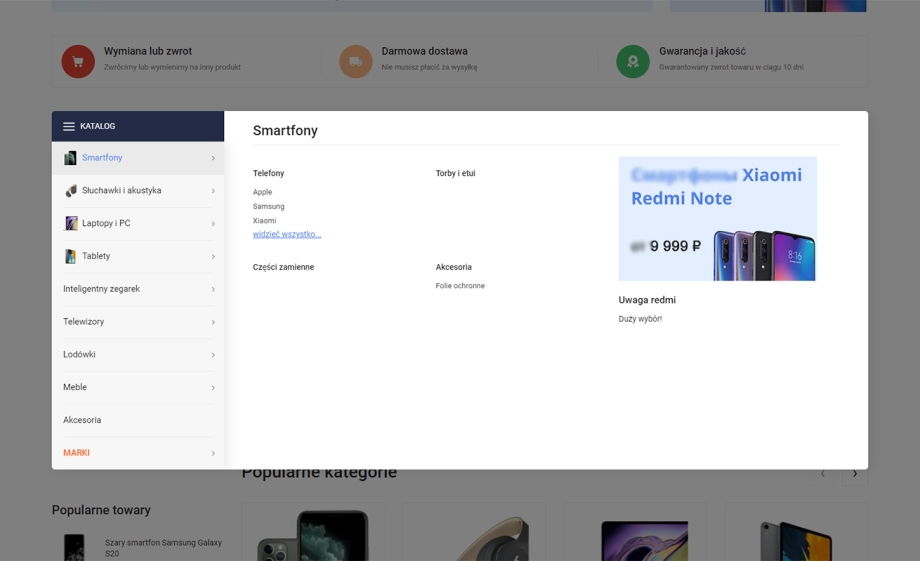Go to Folie ochronne under Akcesoria
The width and height of the screenshot is (920, 561).
(460, 286)
